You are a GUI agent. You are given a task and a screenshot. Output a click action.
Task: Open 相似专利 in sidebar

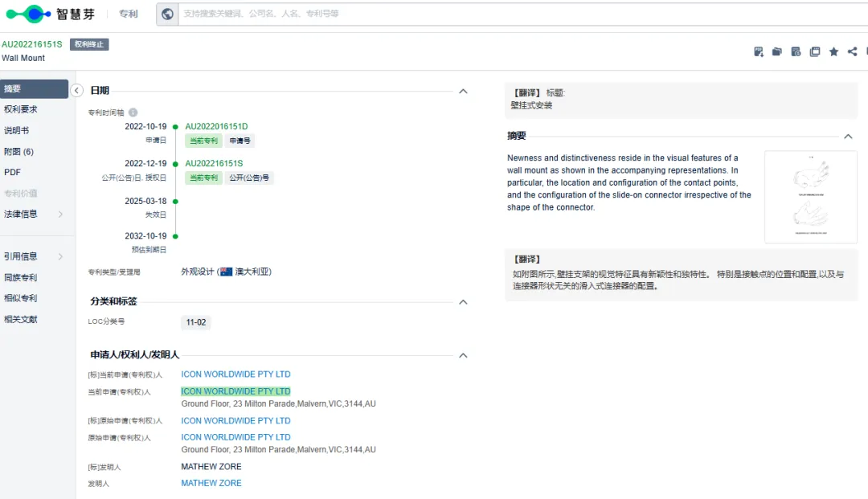20,298
